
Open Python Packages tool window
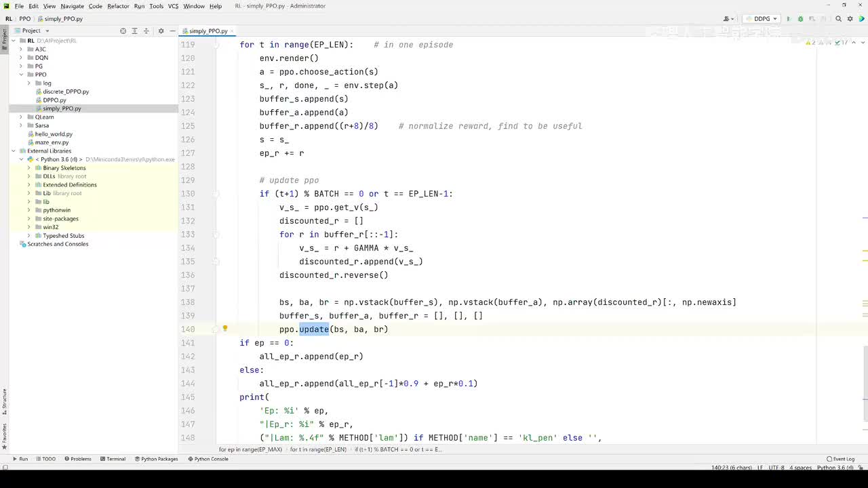[x=155, y=459]
